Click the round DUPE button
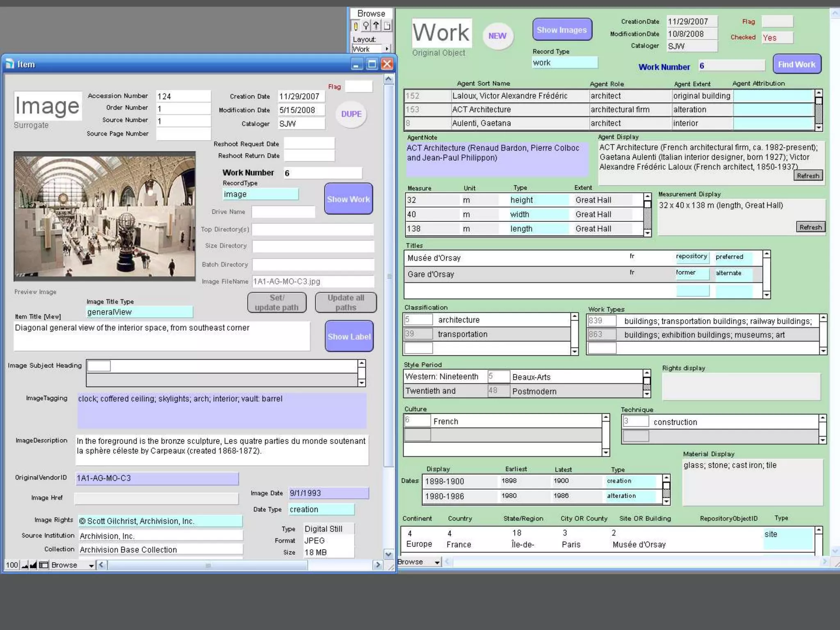 [x=351, y=114]
